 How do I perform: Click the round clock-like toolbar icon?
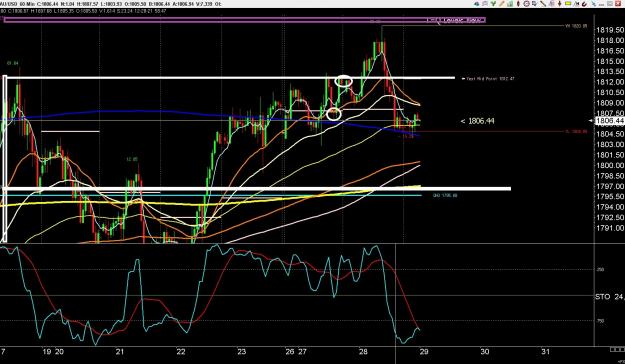527,4
